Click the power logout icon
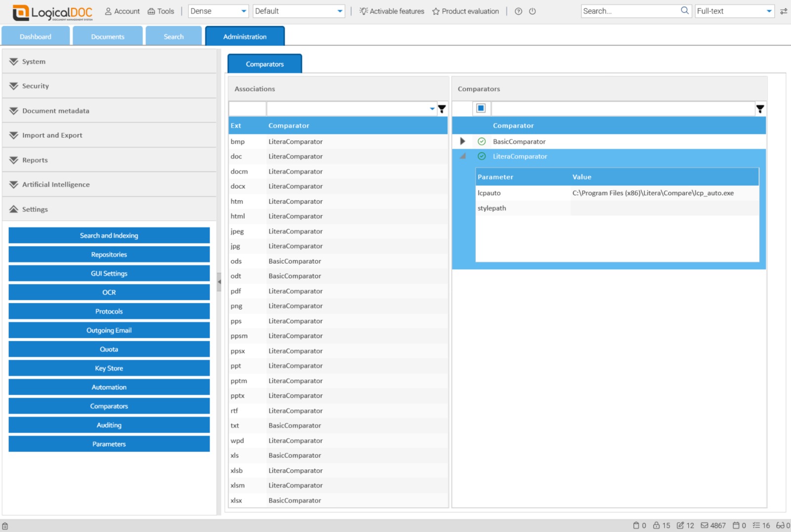The image size is (791, 532). click(x=532, y=11)
